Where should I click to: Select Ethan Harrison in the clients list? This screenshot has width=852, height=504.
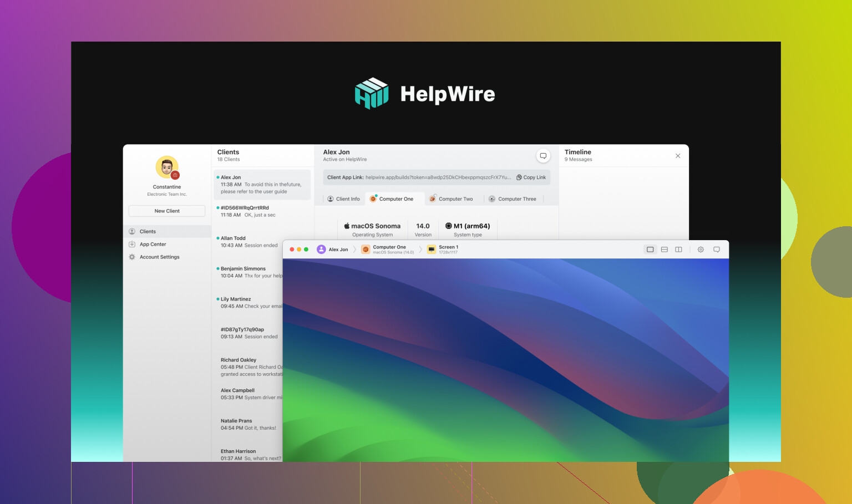[x=249, y=455]
